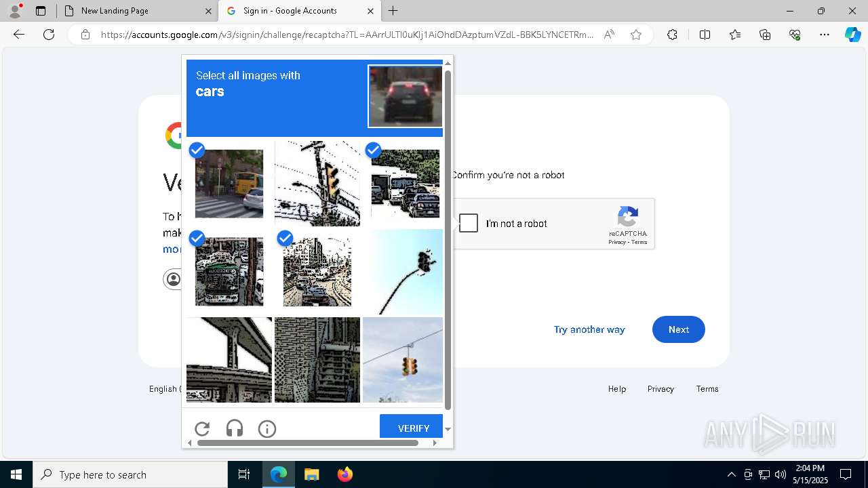Open the Privacy link in page footer
Screen dimensions: 868x488
pos(660,388)
